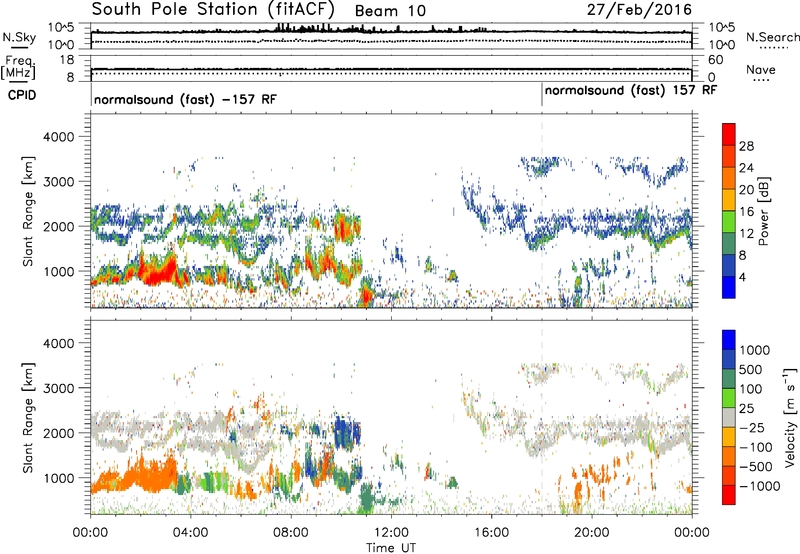Click "normalsound (fast) 157 RF" text
800x554 pixels.
pyautogui.click(x=631, y=90)
